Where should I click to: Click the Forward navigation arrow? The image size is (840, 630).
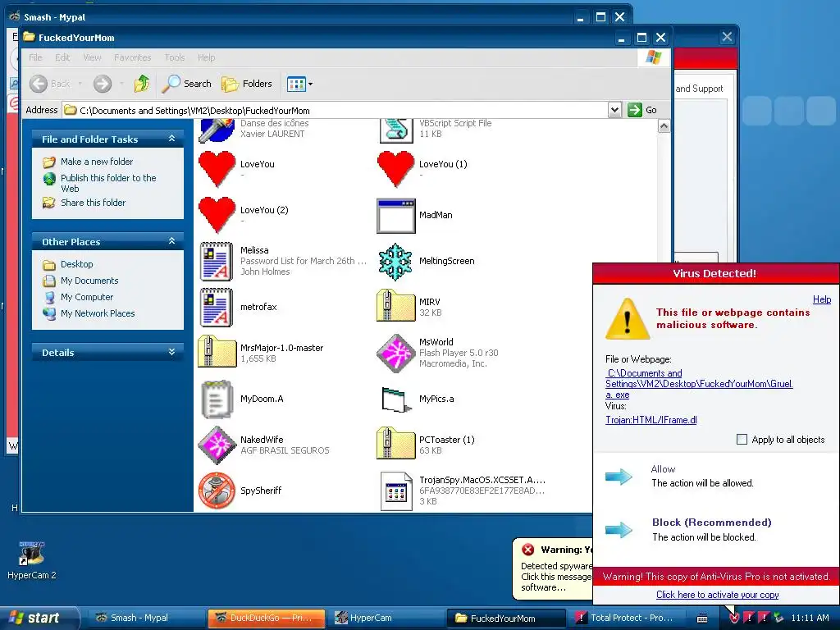click(x=103, y=84)
